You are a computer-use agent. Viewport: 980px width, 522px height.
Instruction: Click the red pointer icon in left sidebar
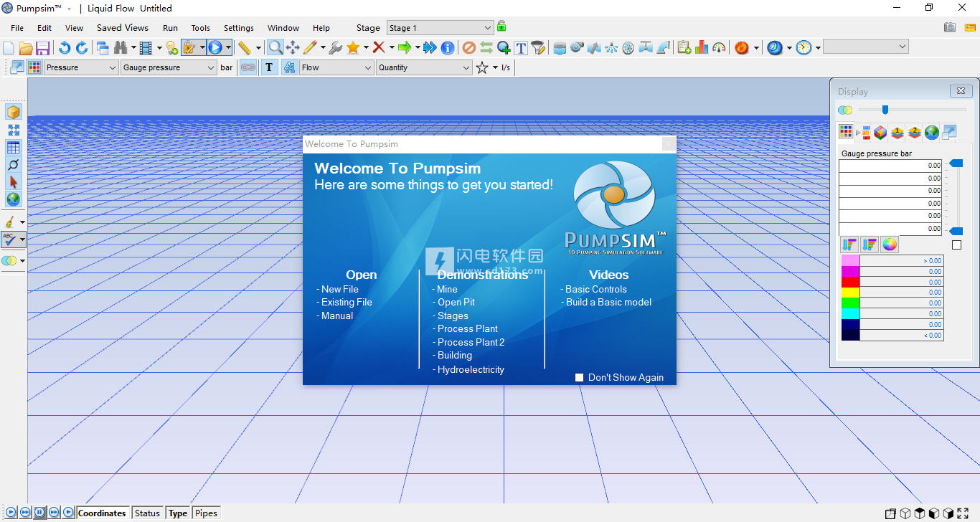14,182
